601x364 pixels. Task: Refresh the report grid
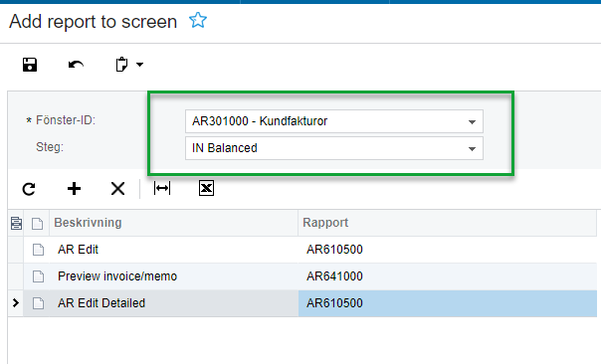29,189
